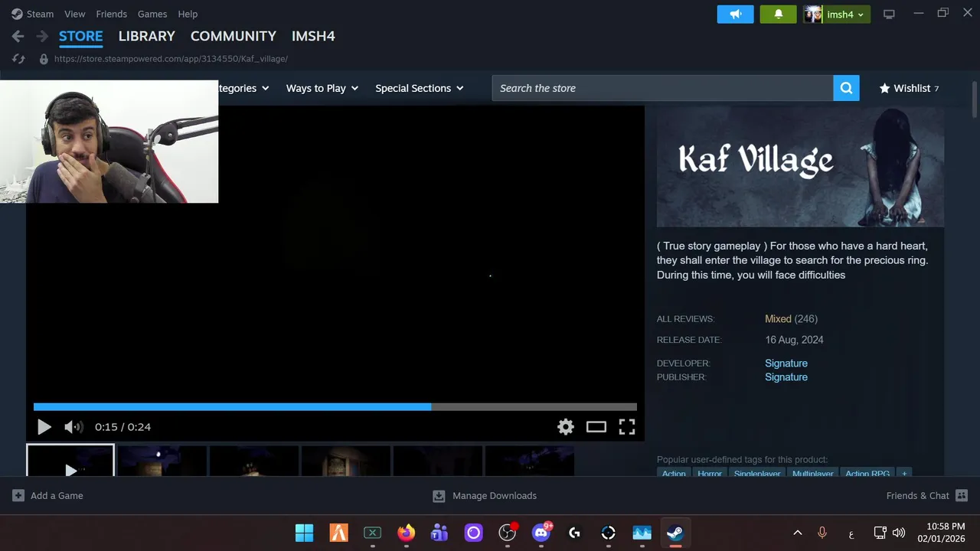Open video settings gear
This screenshot has height=551, width=980.
tap(566, 427)
